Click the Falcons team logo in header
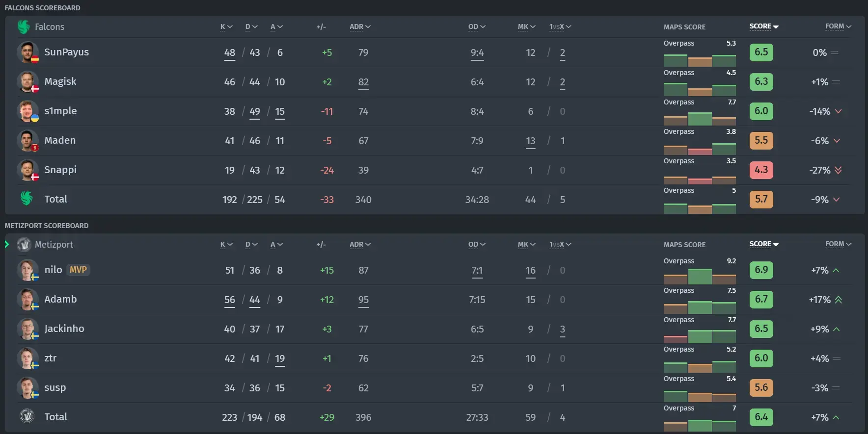 (24, 26)
